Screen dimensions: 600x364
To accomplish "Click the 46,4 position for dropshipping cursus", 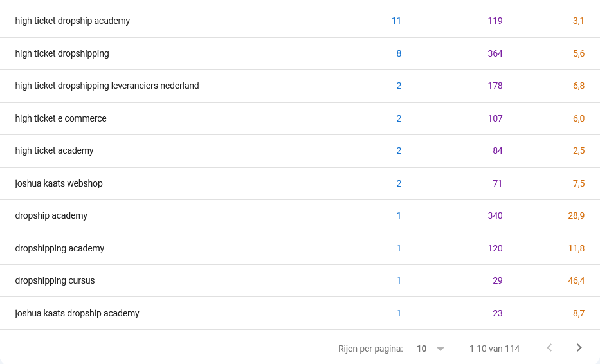I will (x=576, y=280).
